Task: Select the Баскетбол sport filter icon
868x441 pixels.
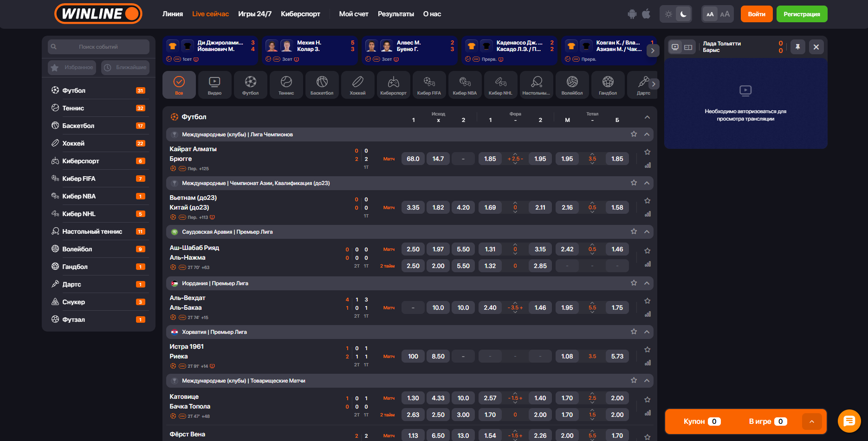Action: 322,85
